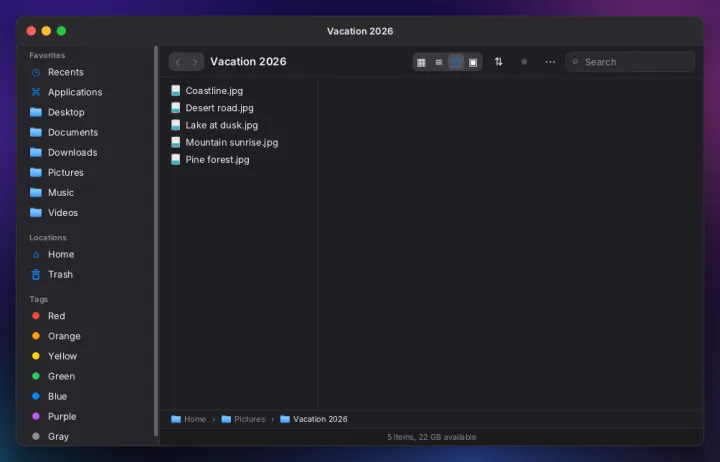
Task: Open the sort order control
Action: [498, 62]
